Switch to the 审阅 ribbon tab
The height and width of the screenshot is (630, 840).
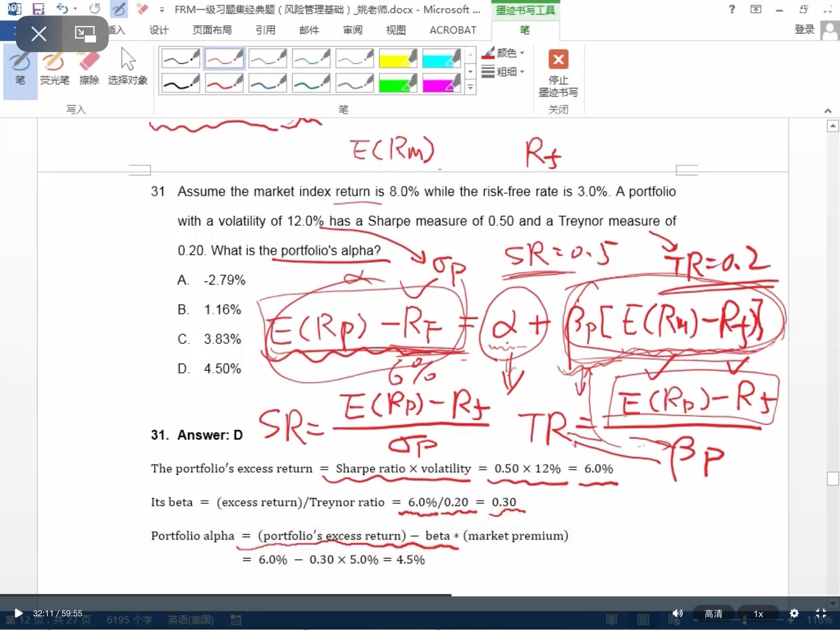pos(352,30)
